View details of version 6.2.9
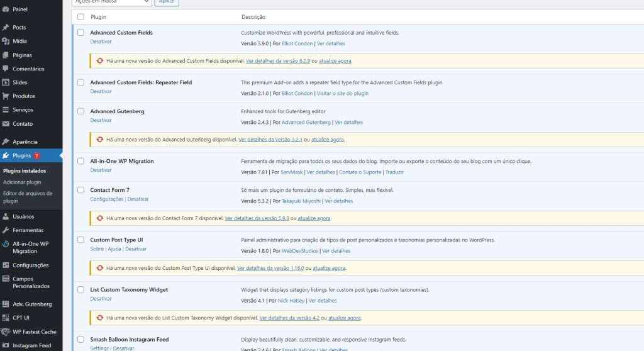Viewport: 644px width, 351px height. click(278, 61)
